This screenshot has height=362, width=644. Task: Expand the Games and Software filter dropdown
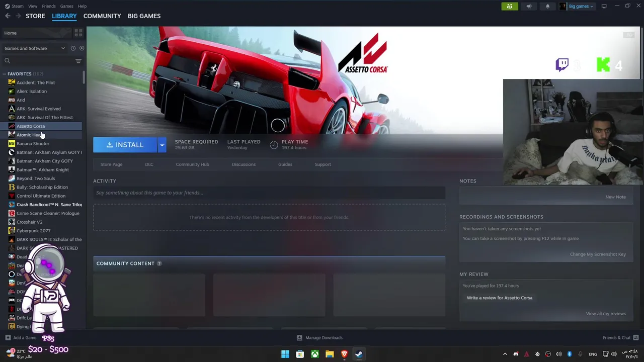34,48
